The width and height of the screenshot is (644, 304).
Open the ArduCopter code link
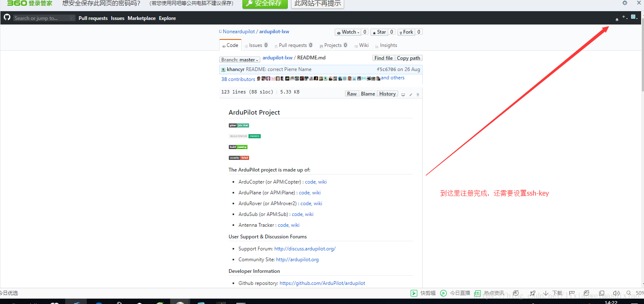310,182
